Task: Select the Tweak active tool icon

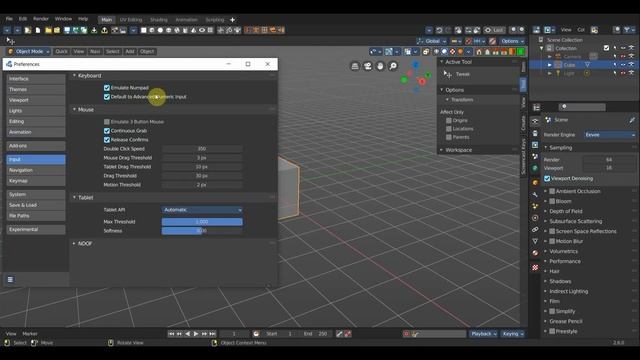Action: tap(448, 74)
